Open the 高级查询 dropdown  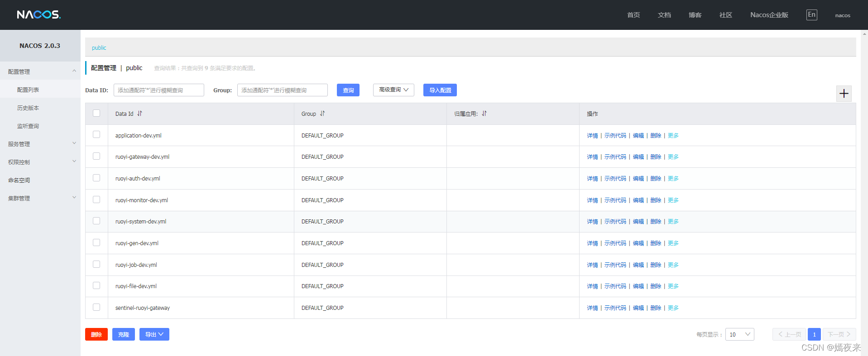[393, 90]
